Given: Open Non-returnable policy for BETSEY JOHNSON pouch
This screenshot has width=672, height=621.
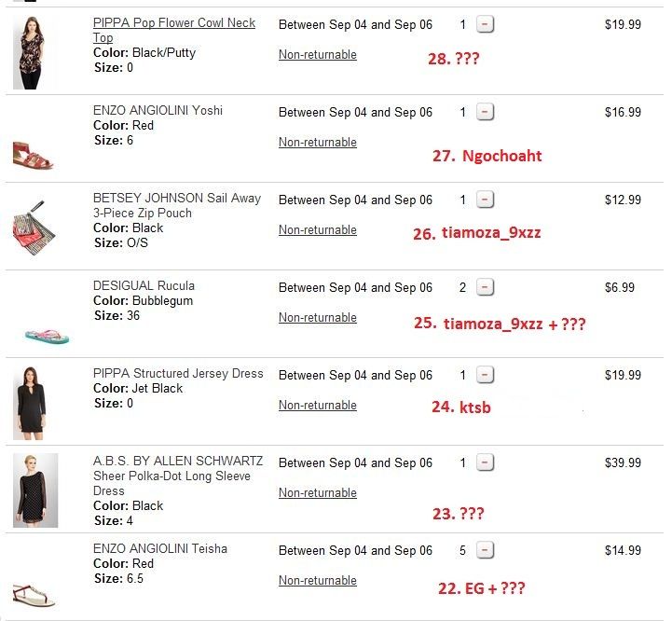Looking at the screenshot, I should pyautogui.click(x=317, y=230).
